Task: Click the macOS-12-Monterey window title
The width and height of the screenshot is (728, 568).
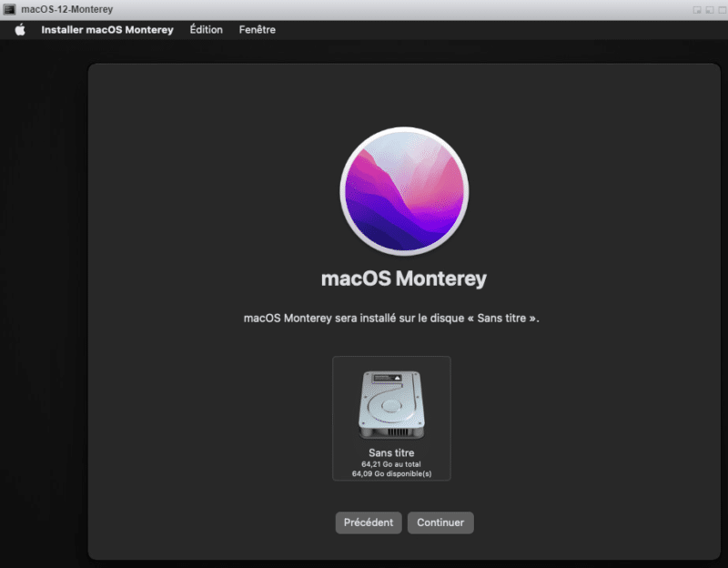Action: [x=66, y=9]
